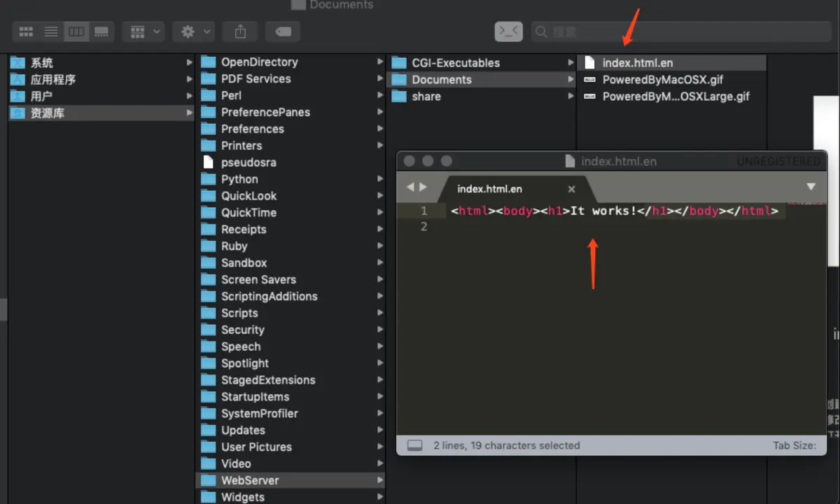Click the Share toolbar button

click(240, 31)
